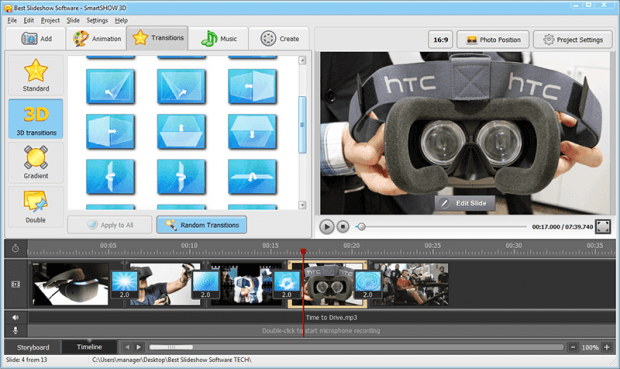Select the 3D transitions category
Screen dimensions: 620x369
pyautogui.click(x=36, y=119)
